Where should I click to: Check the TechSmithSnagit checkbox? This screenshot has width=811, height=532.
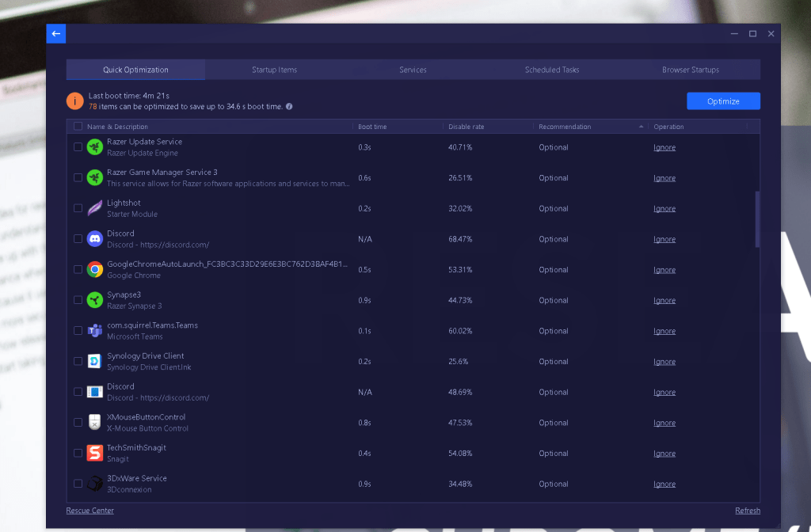78,453
